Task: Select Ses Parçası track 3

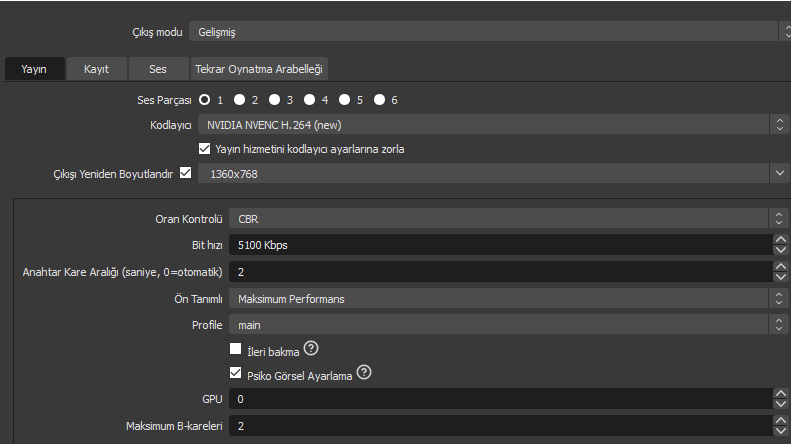Action: point(274,100)
